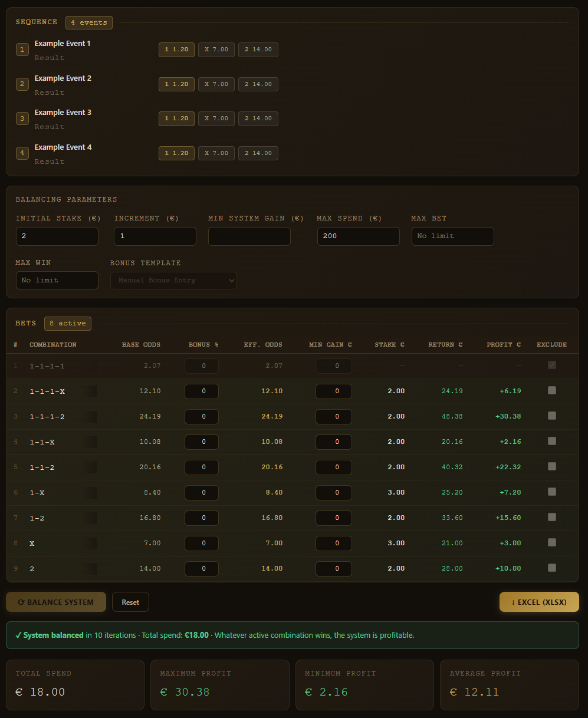
Task: Click the Max Bet input field
Action: (x=452, y=236)
